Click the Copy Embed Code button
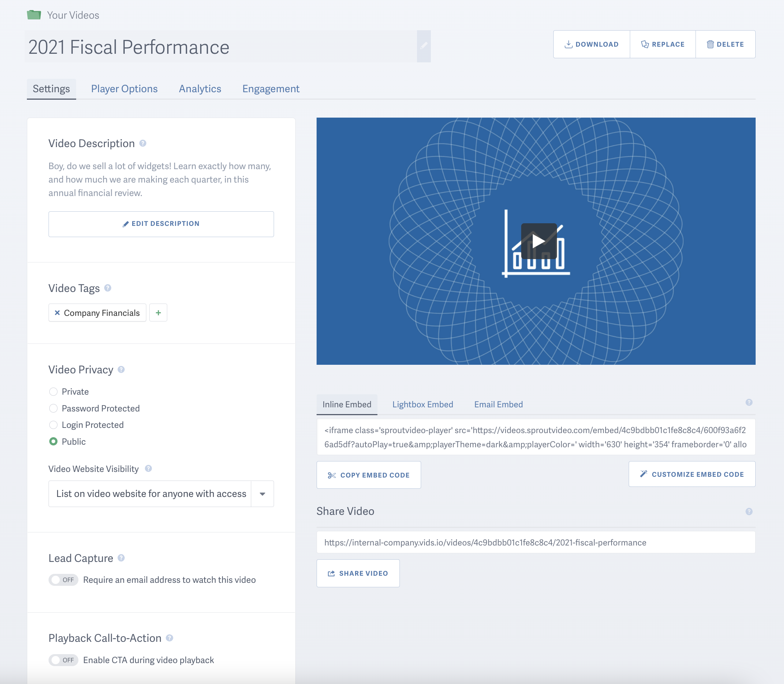784x684 pixels. point(368,475)
